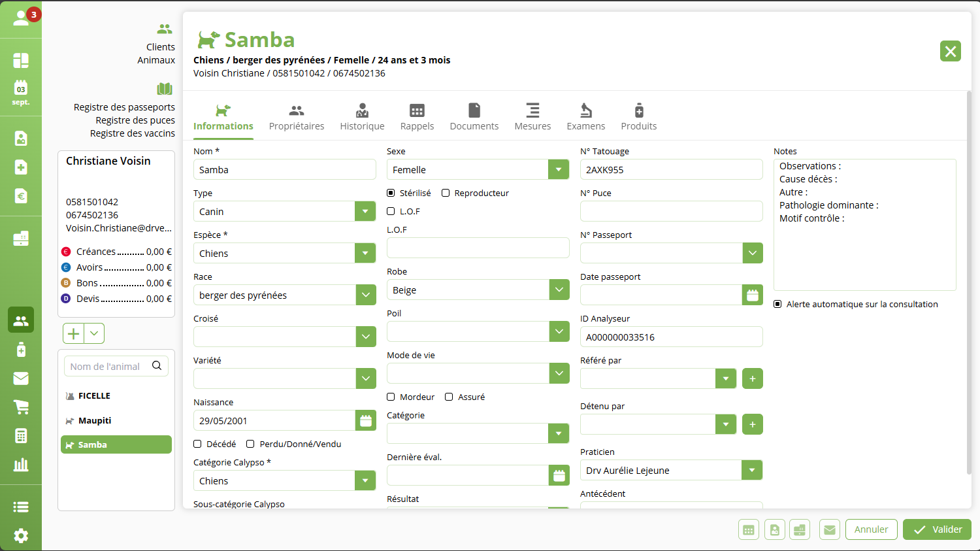Select Maupiti in the animal list

(95, 420)
